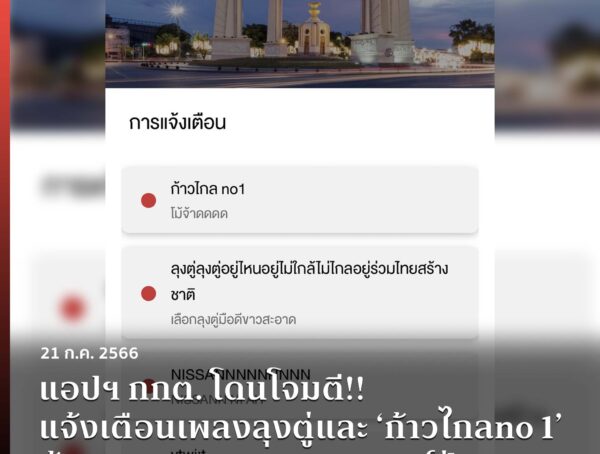Click the glowing street light in the header photo
600x454 pixels.
176,10
